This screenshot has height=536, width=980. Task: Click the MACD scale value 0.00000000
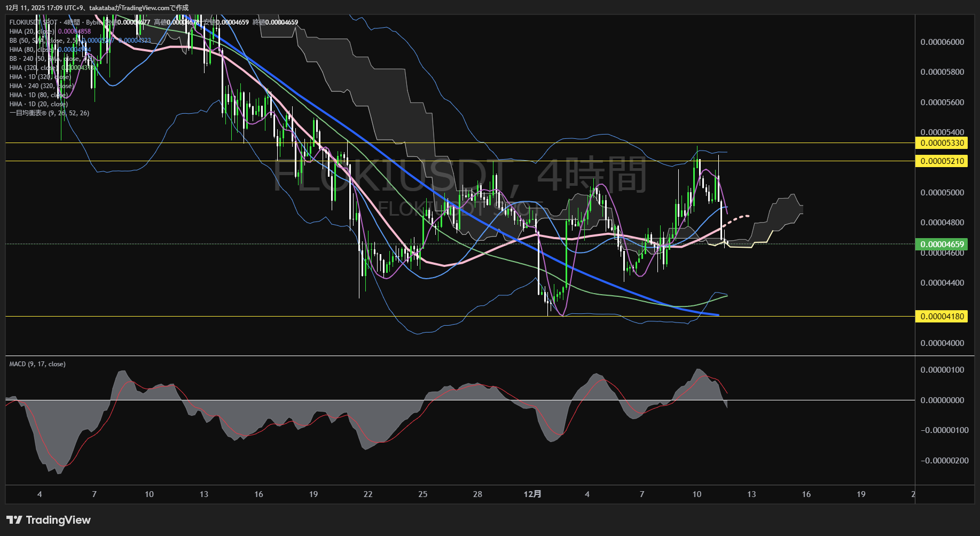pyautogui.click(x=942, y=400)
